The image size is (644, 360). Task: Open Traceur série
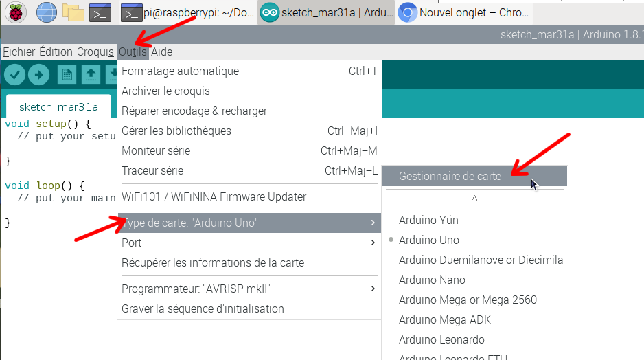(x=249, y=170)
